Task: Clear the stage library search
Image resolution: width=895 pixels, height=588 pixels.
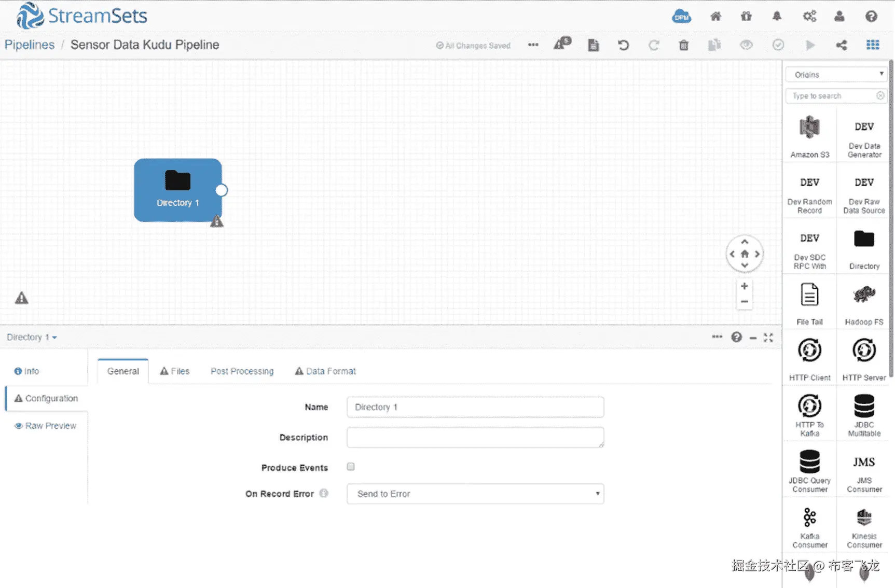Action: pyautogui.click(x=880, y=96)
